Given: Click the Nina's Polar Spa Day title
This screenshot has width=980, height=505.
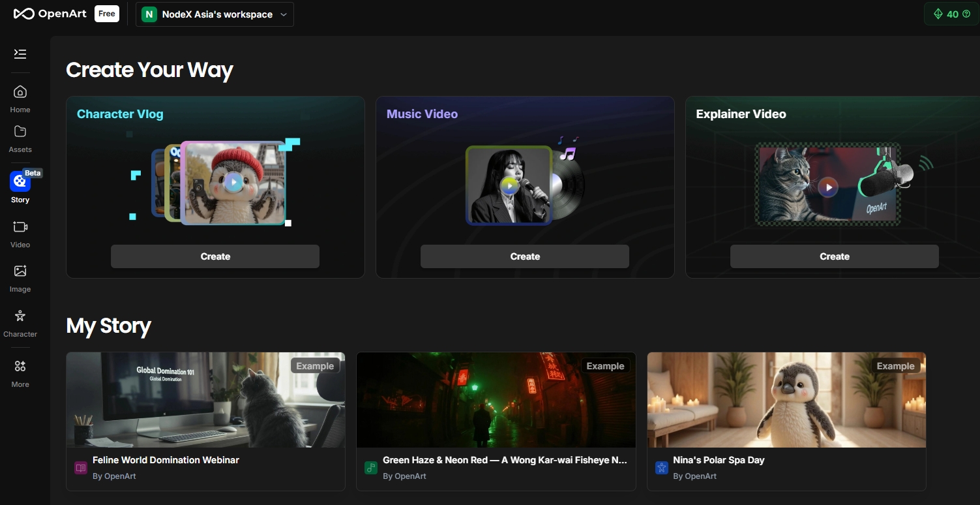Looking at the screenshot, I should pyautogui.click(x=719, y=460).
